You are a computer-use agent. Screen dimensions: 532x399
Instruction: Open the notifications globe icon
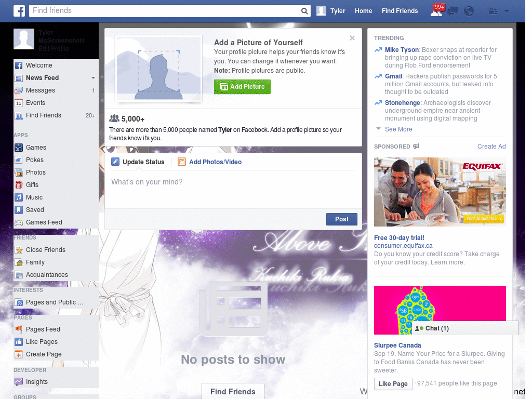(469, 11)
